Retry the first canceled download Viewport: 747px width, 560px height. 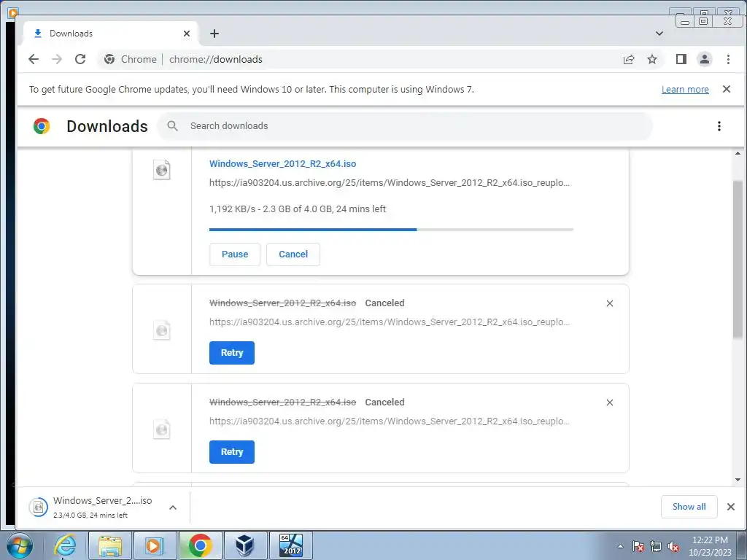pyautogui.click(x=232, y=353)
